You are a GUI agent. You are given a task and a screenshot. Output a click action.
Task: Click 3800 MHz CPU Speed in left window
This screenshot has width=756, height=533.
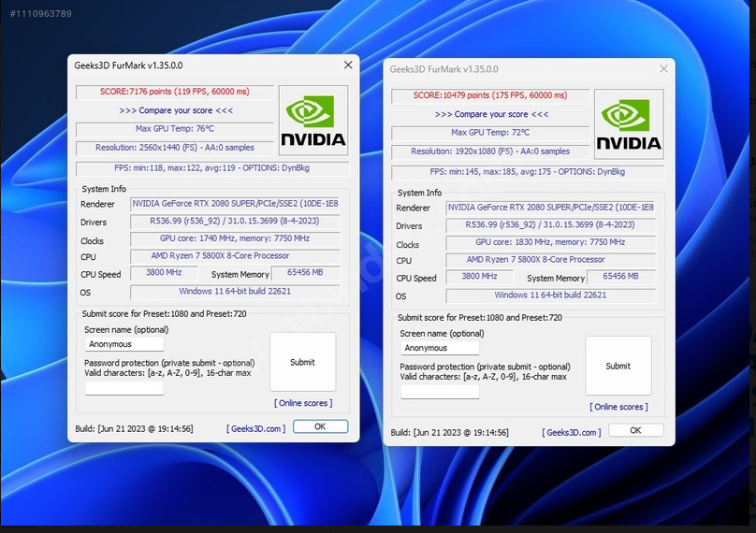(x=164, y=273)
